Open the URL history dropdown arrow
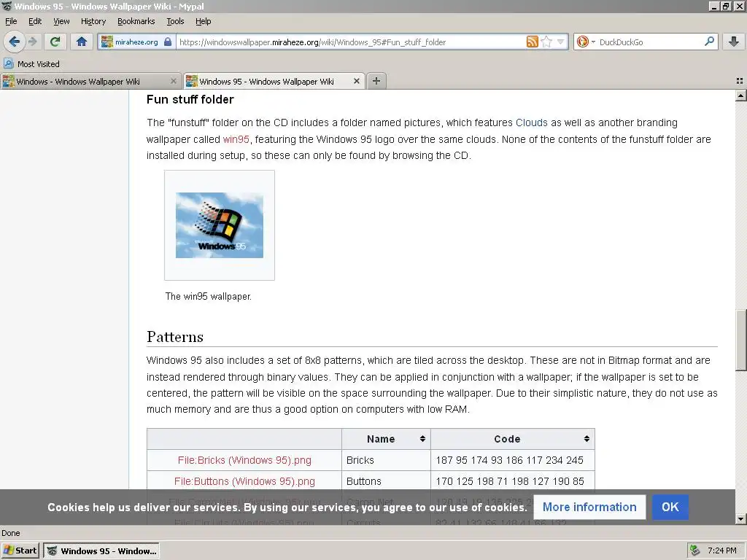747x560 pixels. tap(561, 42)
